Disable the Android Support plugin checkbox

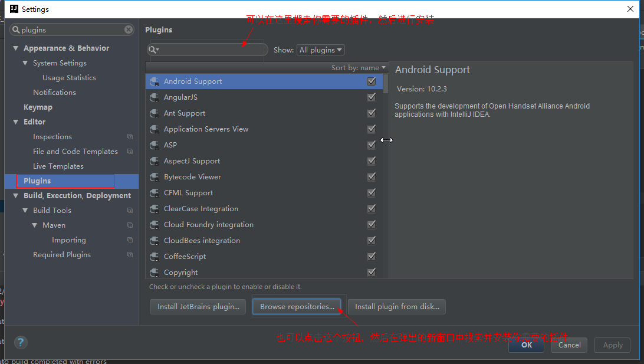coord(372,81)
